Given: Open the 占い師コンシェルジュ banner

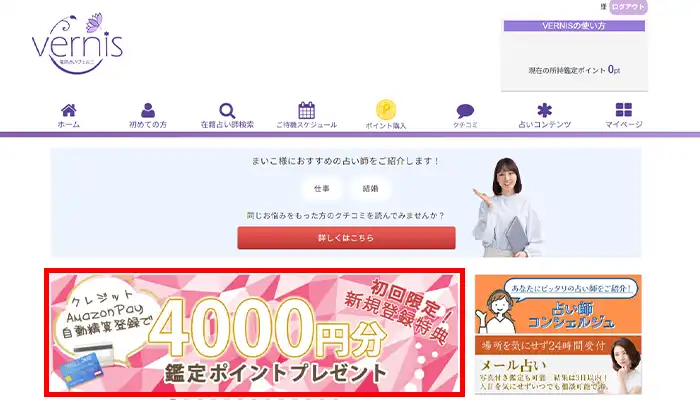Looking at the screenshot, I should coord(558,304).
